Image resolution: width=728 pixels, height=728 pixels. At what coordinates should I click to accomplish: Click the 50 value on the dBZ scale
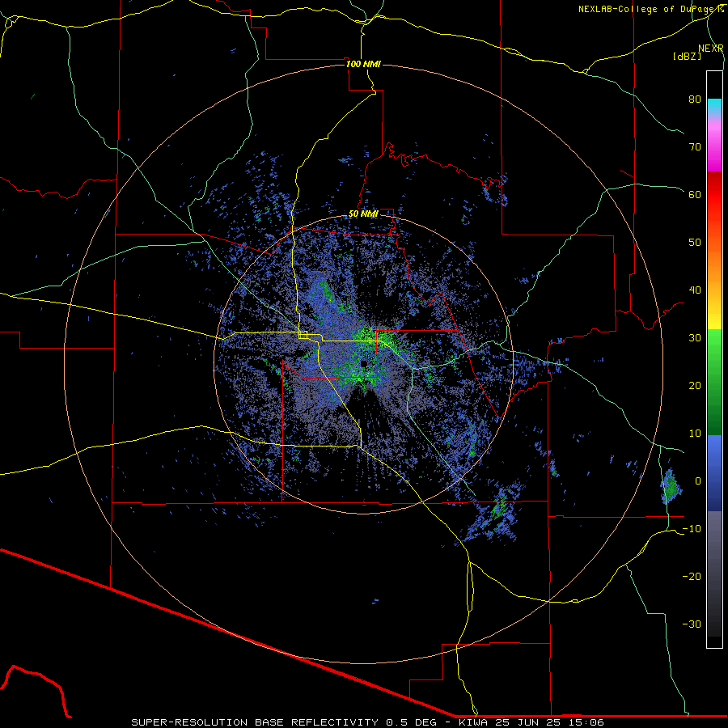click(695, 243)
